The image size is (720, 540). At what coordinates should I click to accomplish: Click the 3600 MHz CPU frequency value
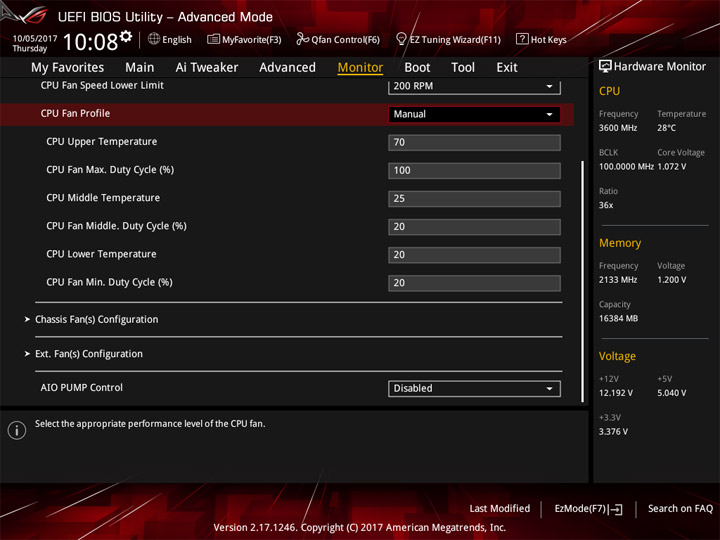pyautogui.click(x=618, y=128)
